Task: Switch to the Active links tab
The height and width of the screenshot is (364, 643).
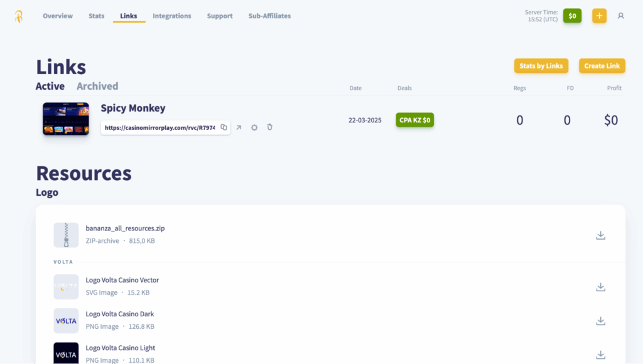Action: coord(50,86)
